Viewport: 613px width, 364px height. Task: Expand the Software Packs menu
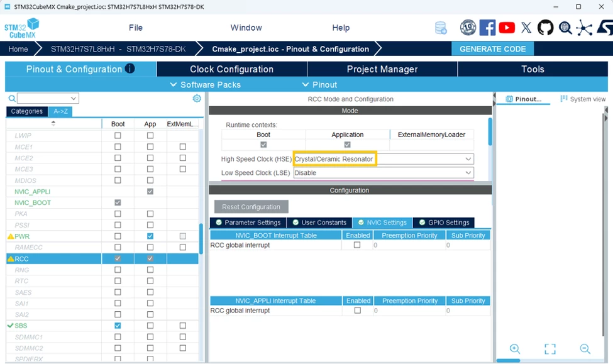pyautogui.click(x=206, y=85)
